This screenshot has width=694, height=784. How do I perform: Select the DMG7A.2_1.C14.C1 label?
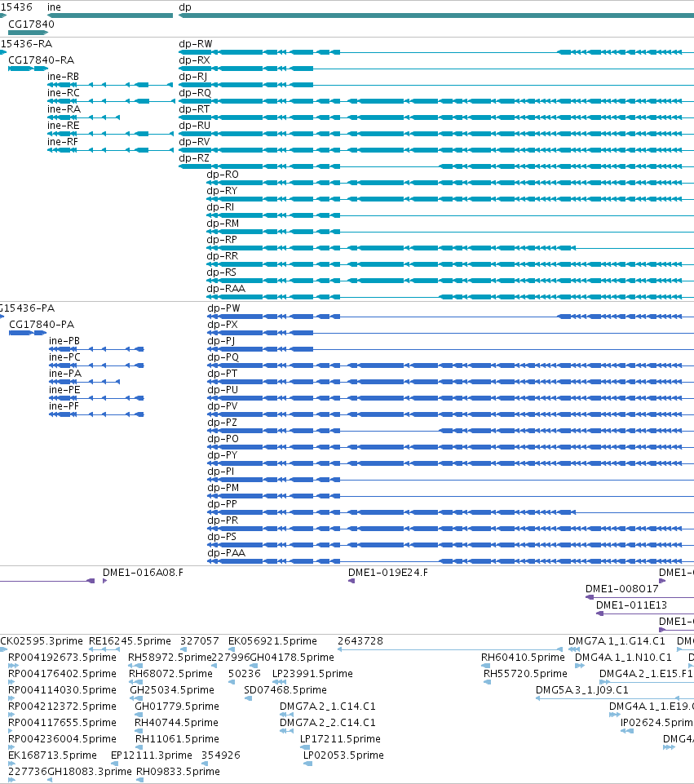pyautogui.click(x=328, y=706)
